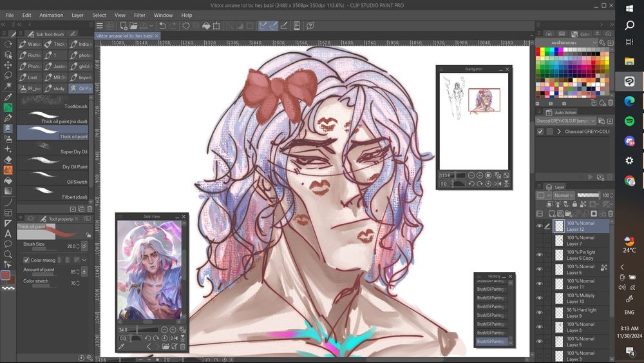This screenshot has height=363, width=644.
Task: Open the Filter menu
Action: tap(140, 15)
